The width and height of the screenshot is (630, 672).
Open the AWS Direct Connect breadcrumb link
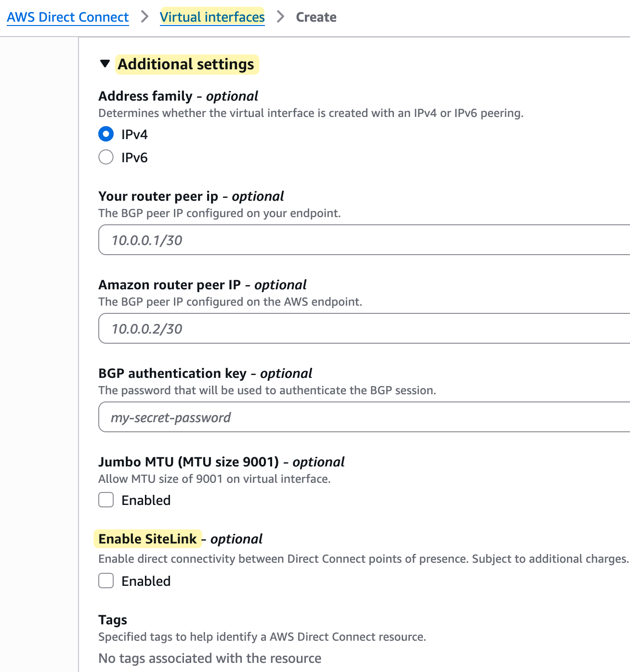[68, 17]
